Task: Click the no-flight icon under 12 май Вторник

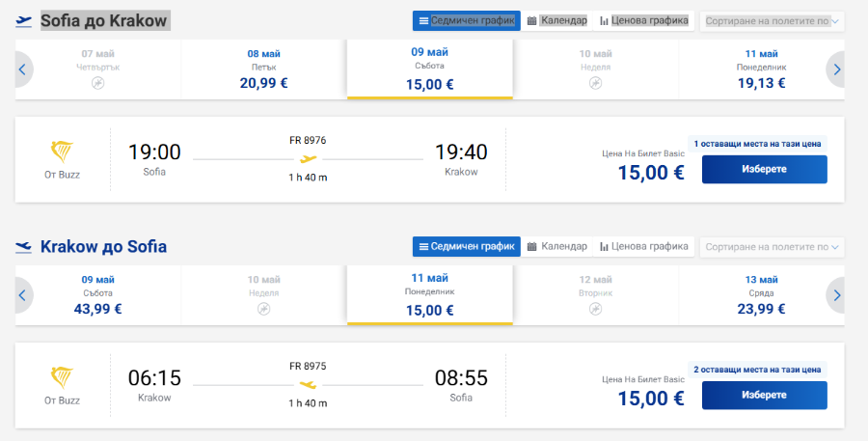Action: pyautogui.click(x=596, y=309)
